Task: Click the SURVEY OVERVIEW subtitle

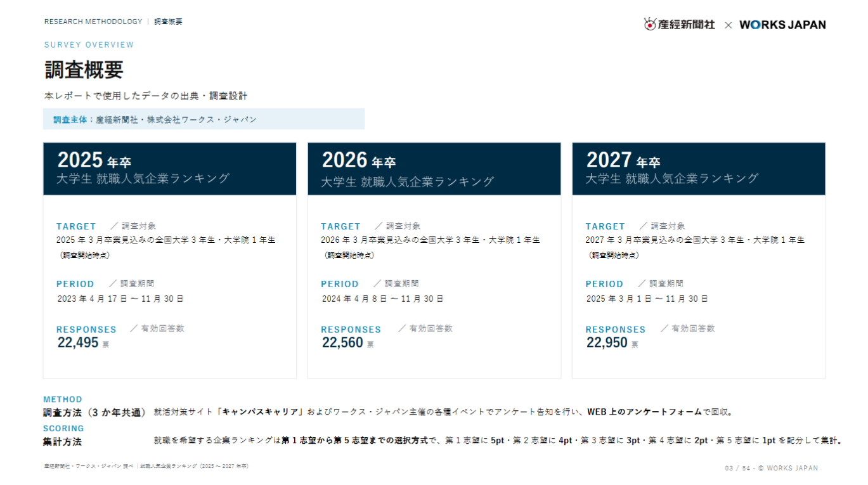Action: tap(89, 45)
